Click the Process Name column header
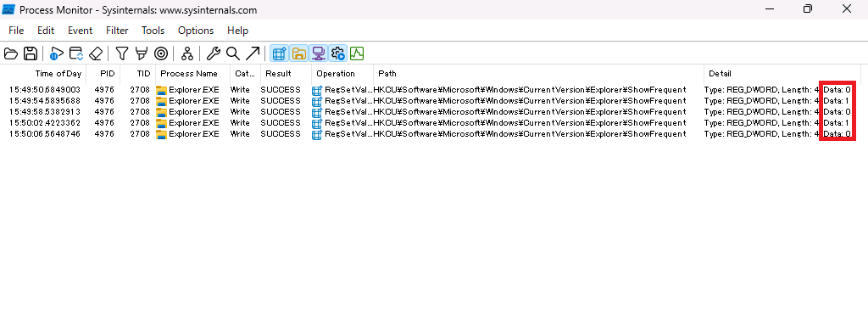This screenshot has width=868, height=326. tap(193, 73)
